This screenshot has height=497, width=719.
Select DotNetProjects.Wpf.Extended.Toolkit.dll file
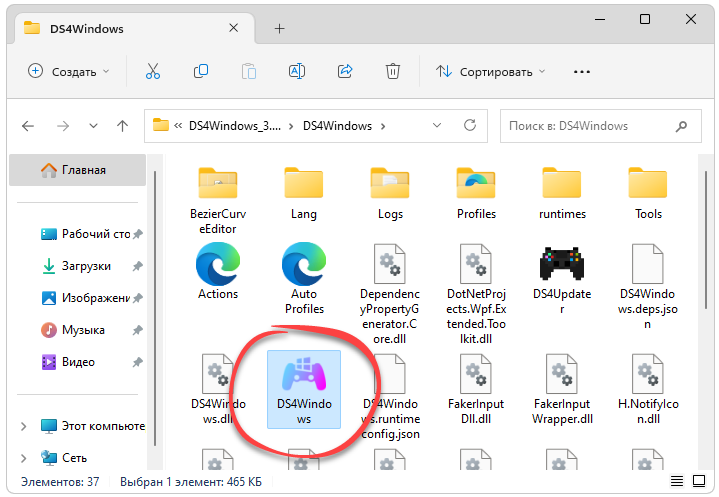476,294
